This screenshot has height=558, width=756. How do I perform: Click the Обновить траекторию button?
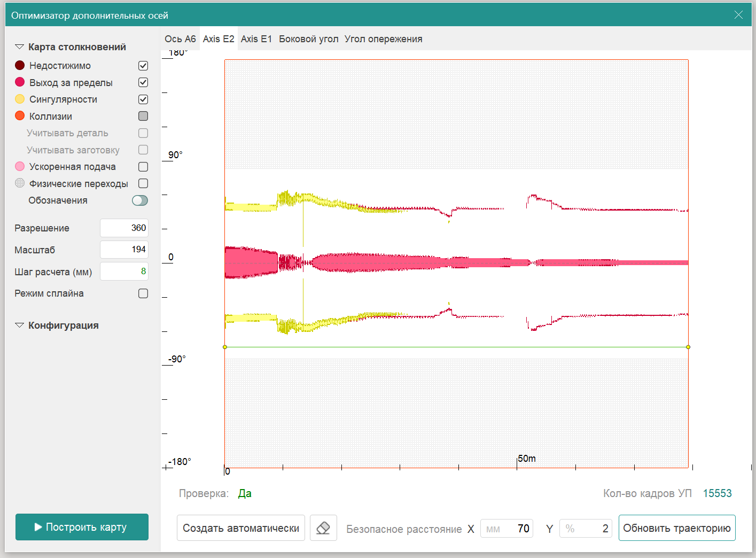pos(677,528)
